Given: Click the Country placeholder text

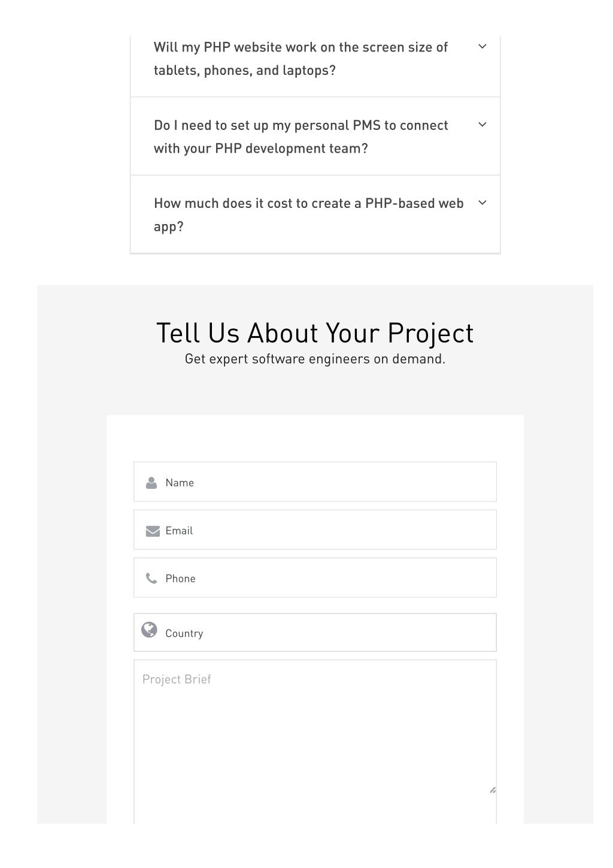Looking at the screenshot, I should (184, 634).
